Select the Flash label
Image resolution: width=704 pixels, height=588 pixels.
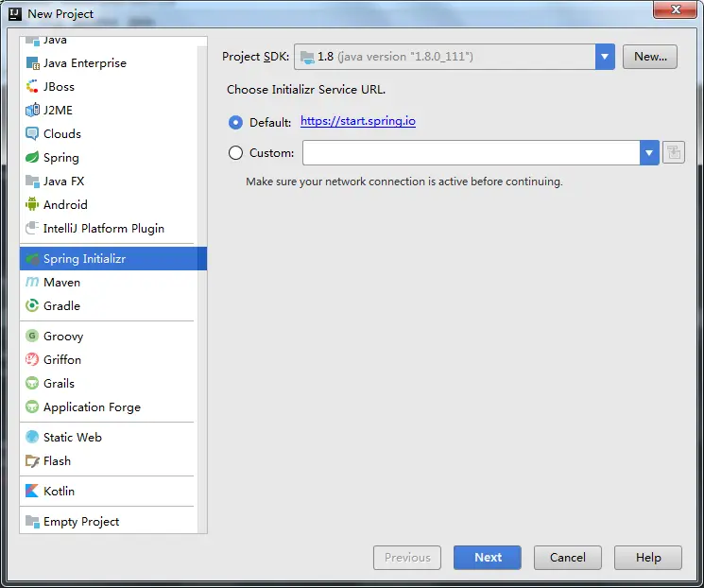pyautogui.click(x=57, y=461)
